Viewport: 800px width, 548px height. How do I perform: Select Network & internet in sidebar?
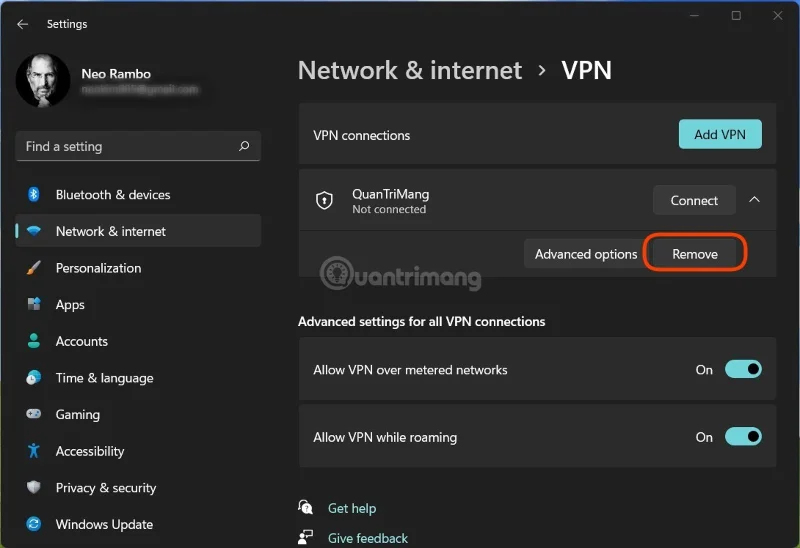coord(138,231)
